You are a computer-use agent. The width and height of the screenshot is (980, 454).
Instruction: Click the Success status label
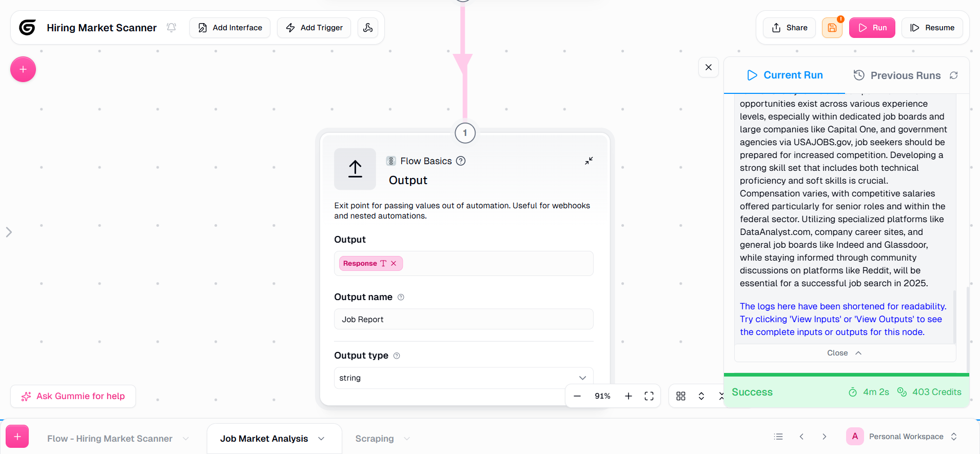(752, 392)
